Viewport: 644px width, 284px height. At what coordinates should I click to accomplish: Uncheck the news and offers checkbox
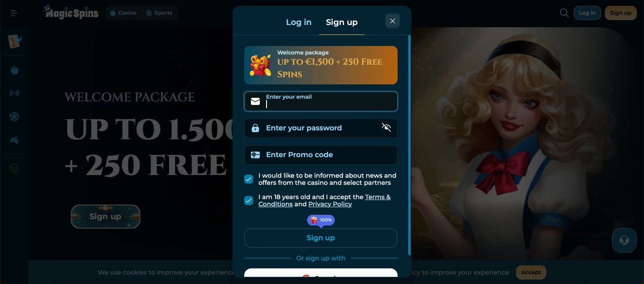(x=249, y=179)
